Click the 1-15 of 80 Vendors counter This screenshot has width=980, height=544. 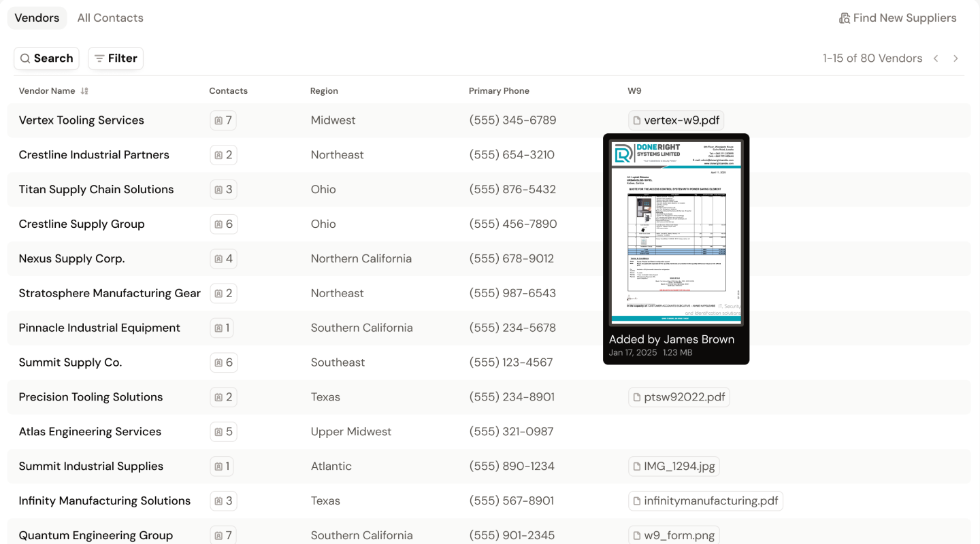(x=872, y=58)
